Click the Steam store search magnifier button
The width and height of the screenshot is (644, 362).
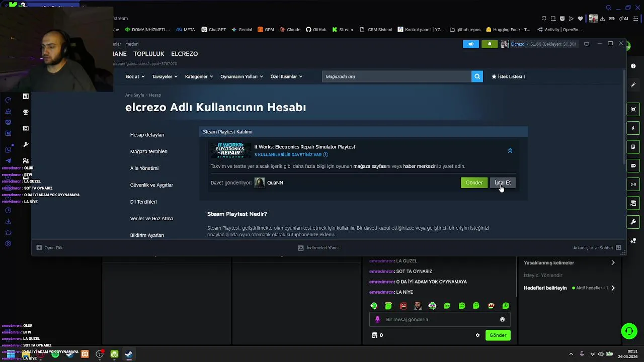click(477, 76)
